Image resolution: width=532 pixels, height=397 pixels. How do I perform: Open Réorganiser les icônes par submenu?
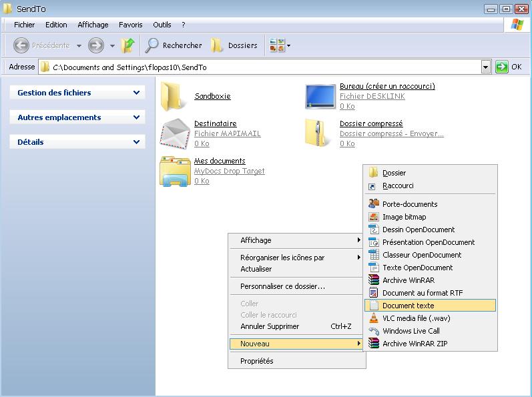pos(296,258)
